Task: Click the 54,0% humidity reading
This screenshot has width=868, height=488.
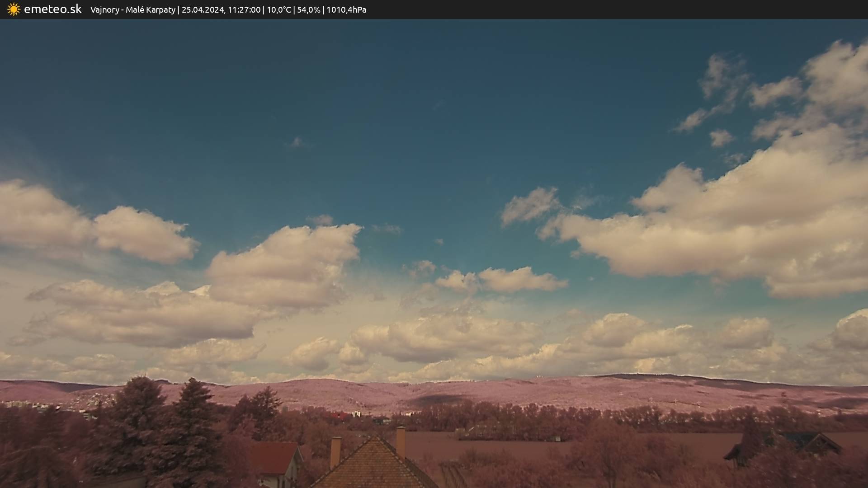Action: (309, 10)
